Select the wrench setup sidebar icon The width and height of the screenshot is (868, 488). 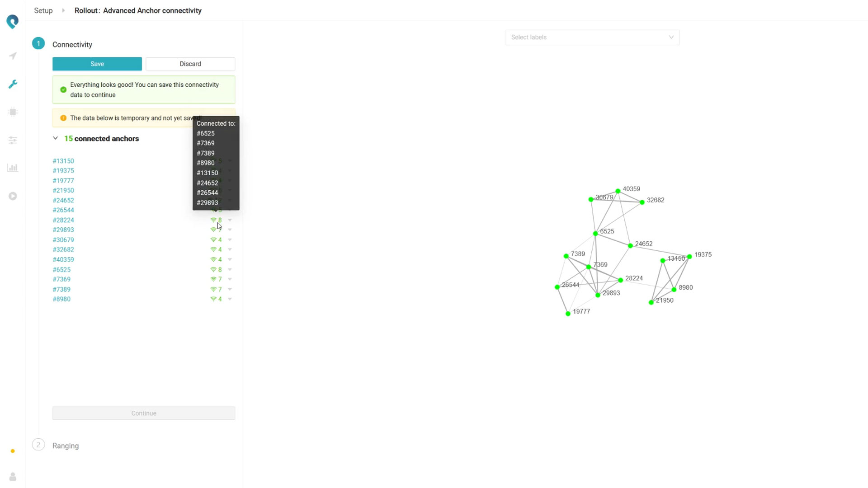pyautogui.click(x=13, y=84)
